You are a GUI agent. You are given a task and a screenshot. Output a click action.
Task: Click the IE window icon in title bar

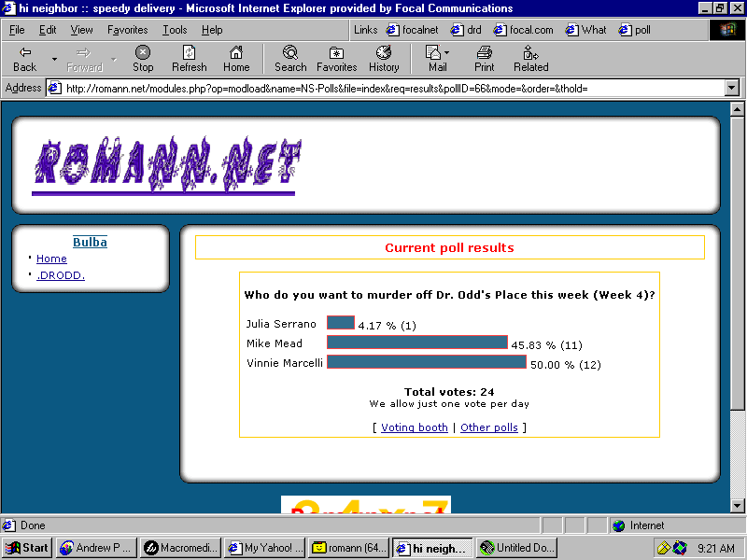tap(8, 8)
